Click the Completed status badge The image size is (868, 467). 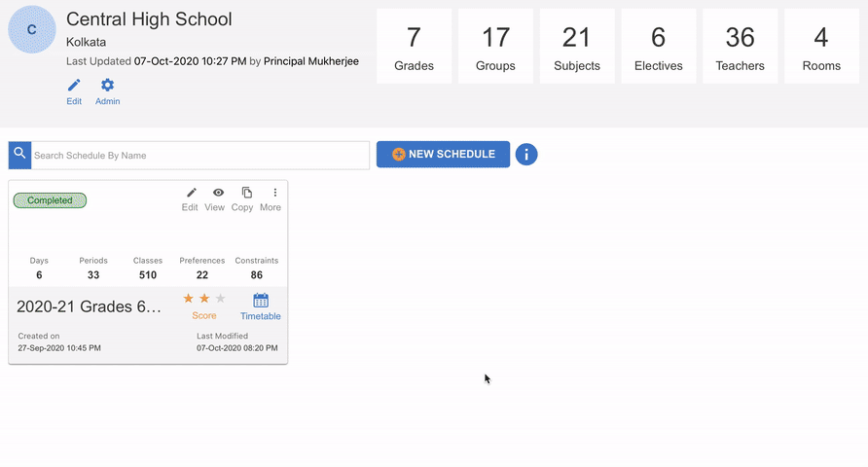50,200
